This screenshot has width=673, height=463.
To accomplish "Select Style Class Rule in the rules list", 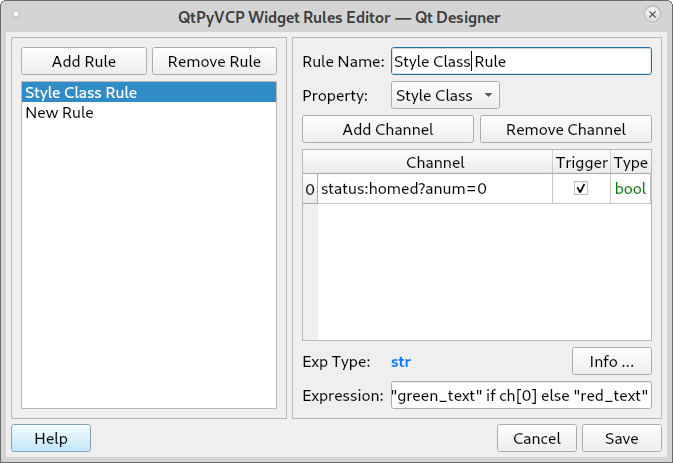I will 149,92.
